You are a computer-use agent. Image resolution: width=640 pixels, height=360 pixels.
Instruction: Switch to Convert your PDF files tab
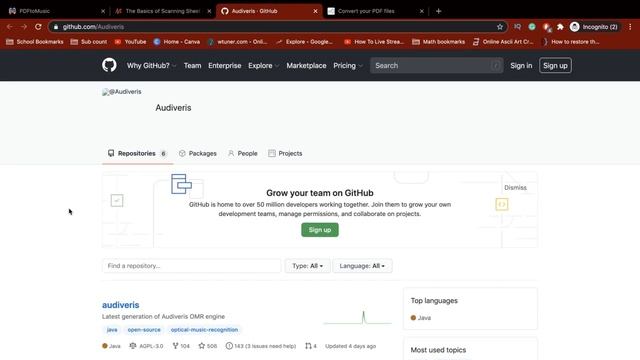tap(375, 11)
